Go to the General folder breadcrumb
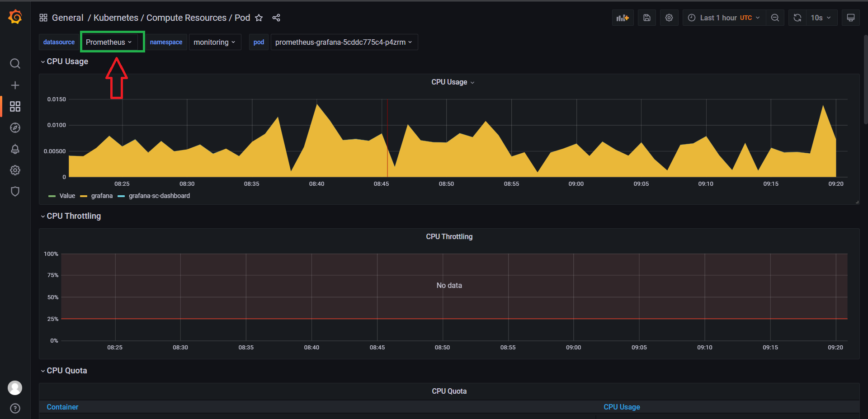The width and height of the screenshot is (868, 419). pyautogui.click(x=67, y=18)
